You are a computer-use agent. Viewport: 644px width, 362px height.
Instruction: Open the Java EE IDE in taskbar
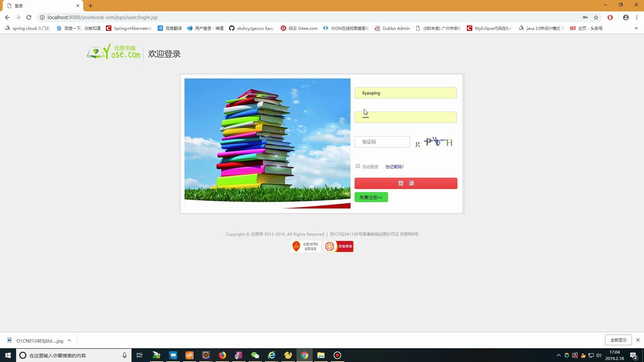pyautogui.click(x=206, y=355)
